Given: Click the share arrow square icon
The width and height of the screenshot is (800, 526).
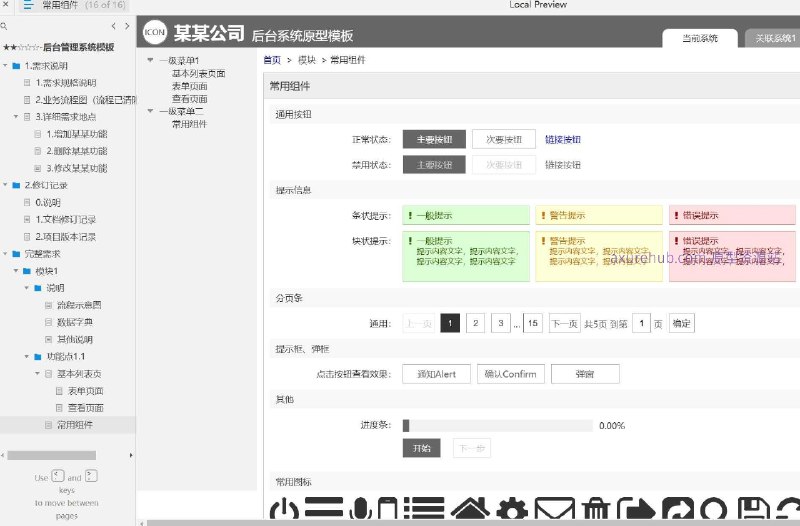Looking at the screenshot, I should (678, 509).
